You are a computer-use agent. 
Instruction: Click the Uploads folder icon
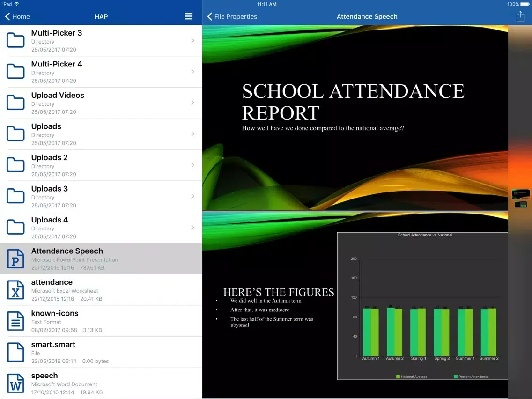[15, 134]
